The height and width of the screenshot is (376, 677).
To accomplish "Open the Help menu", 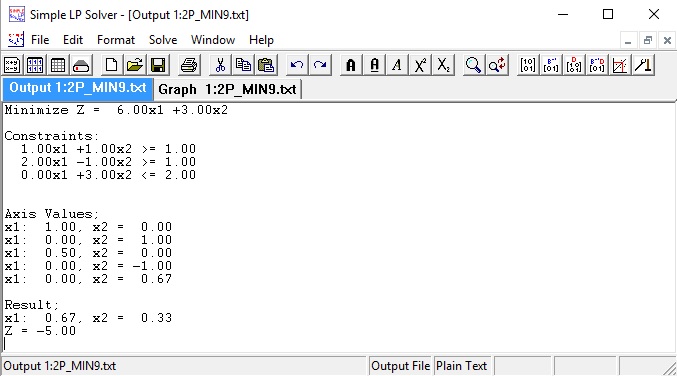I will (261, 40).
